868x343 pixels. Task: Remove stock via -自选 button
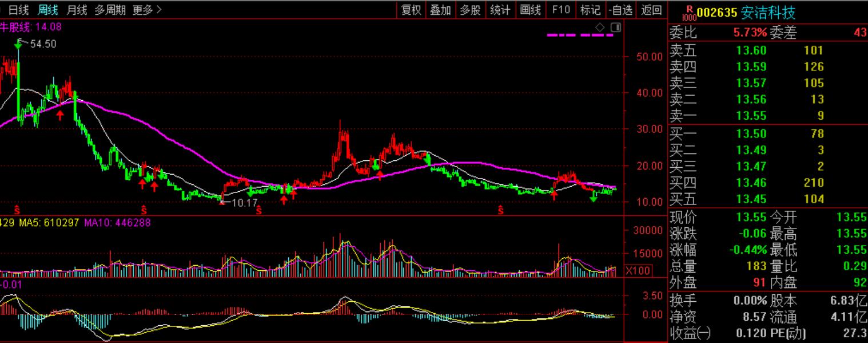621,10
